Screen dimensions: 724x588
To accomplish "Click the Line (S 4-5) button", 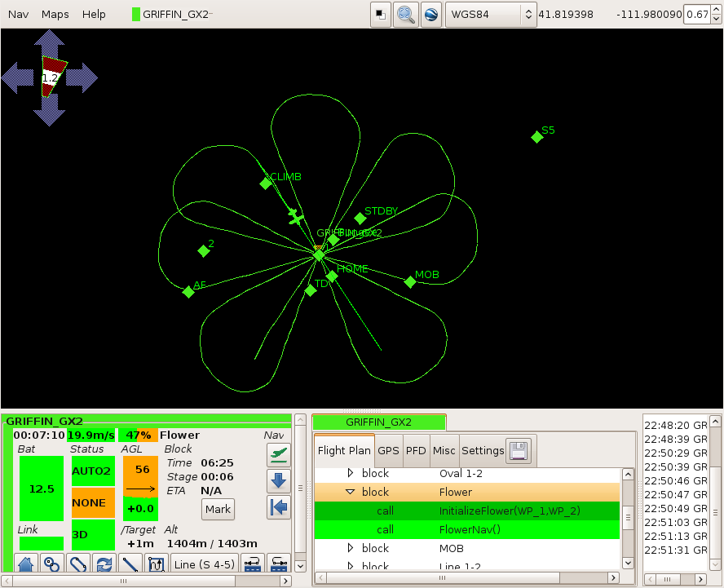I will tap(205, 564).
